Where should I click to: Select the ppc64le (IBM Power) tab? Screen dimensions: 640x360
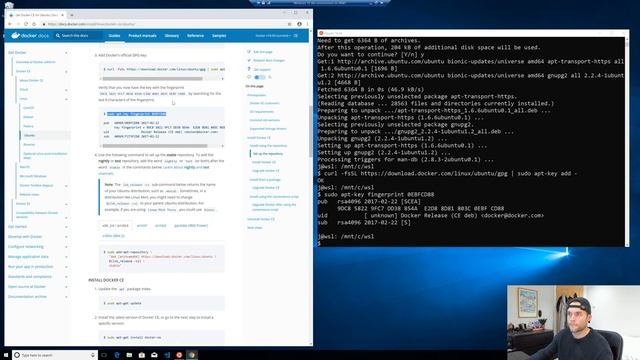pos(191,225)
